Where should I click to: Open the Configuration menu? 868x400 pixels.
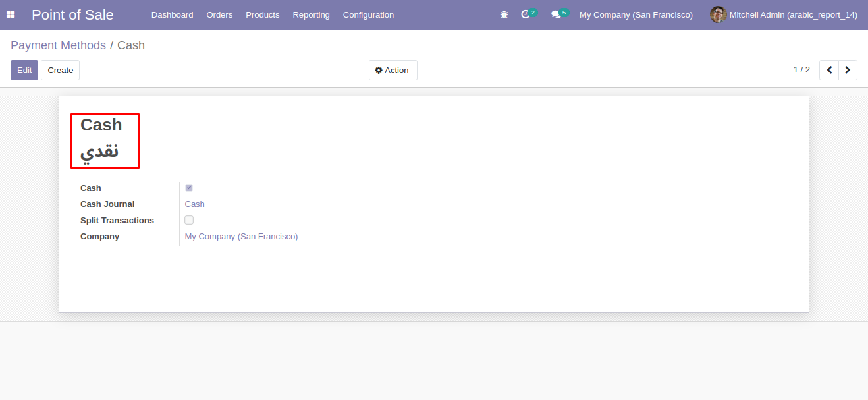[369, 14]
